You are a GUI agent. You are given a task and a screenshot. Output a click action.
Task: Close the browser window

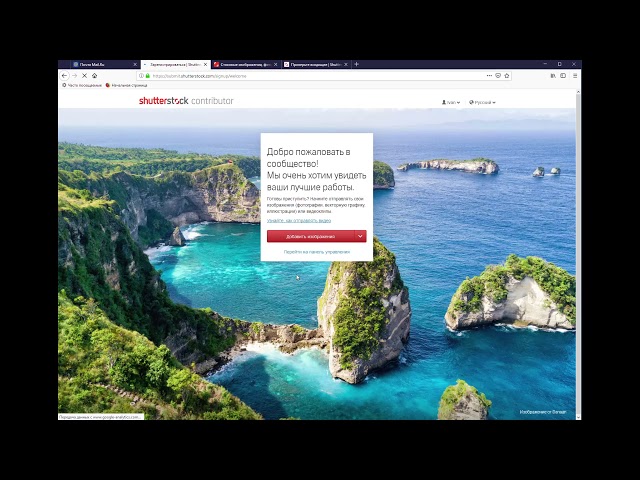pos(573,64)
